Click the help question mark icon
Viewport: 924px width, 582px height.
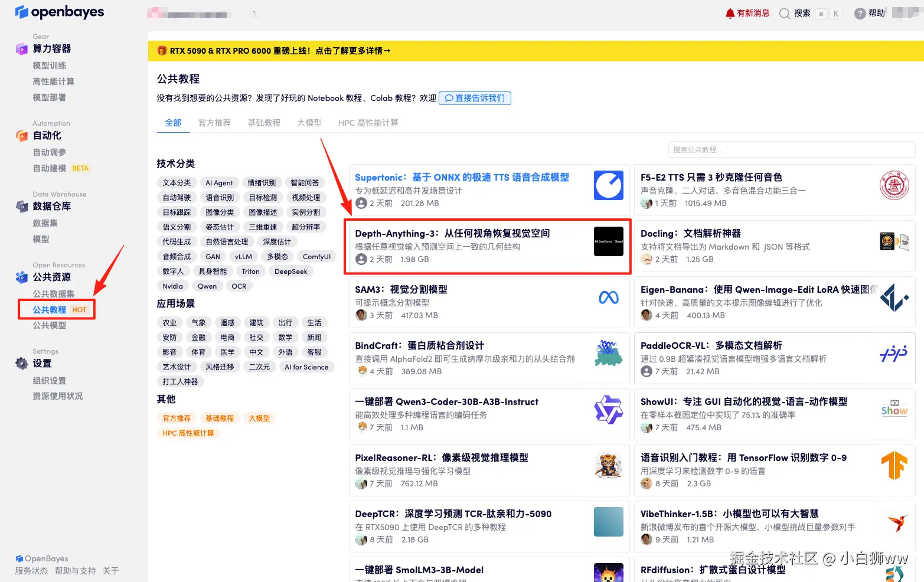click(860, 14)
